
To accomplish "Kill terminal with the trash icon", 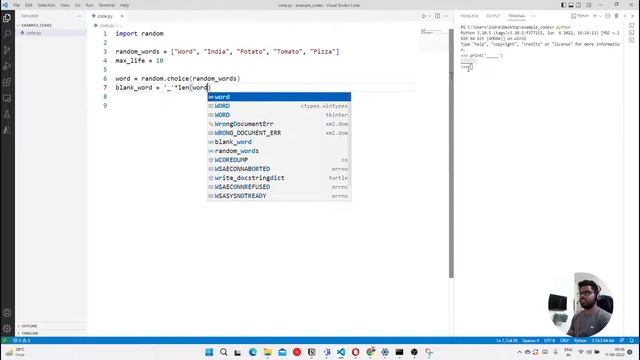I will click(616, 16).
